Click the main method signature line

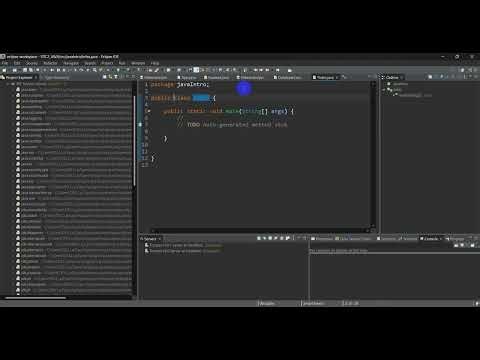point(229,111)
